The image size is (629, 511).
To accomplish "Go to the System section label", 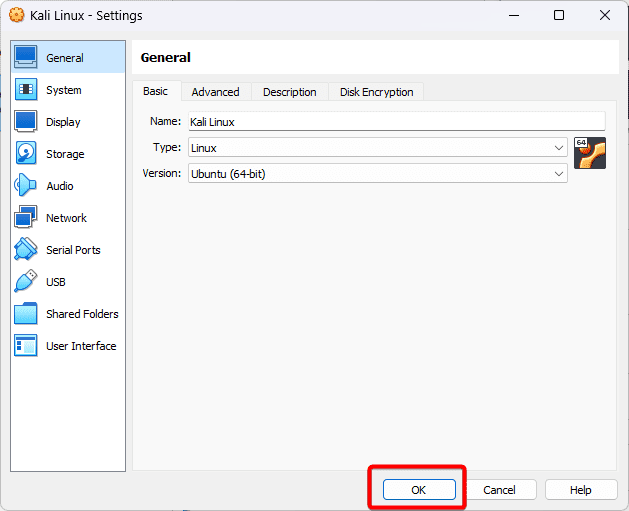I will tap(64, 90).
